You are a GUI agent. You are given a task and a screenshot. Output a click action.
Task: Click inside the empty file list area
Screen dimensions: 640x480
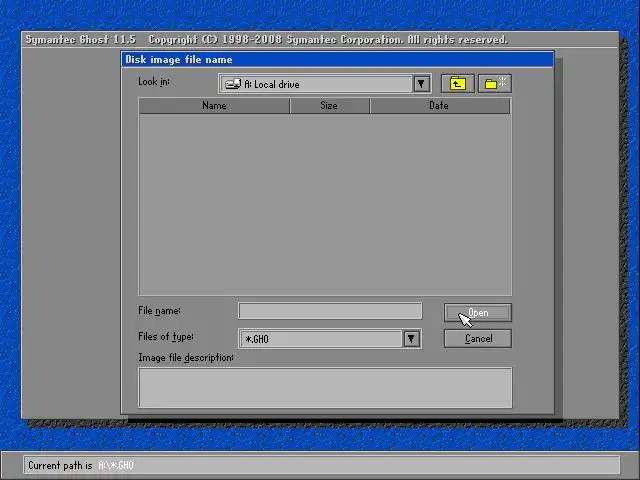325,204
